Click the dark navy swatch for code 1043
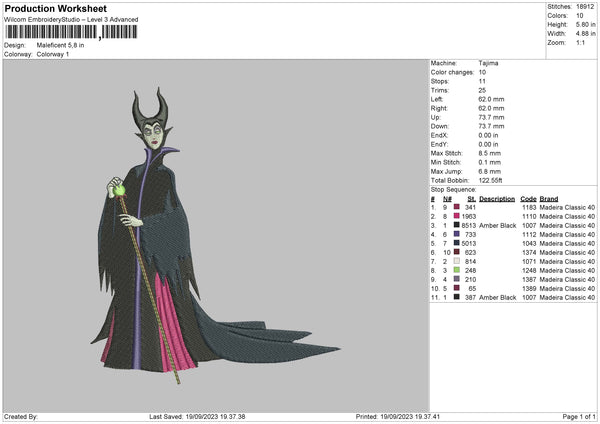The height and width of the screenshot is (424, 600). point(457,243)
